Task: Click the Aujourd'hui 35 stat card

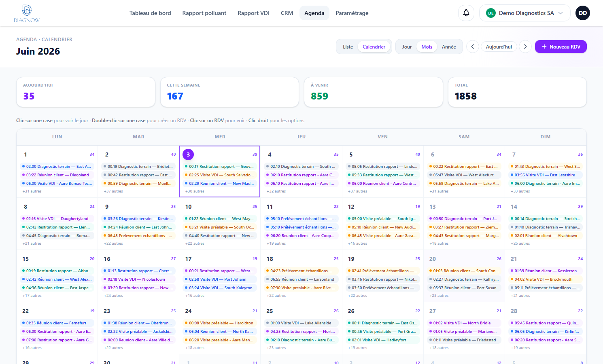Action: [86, 92]
